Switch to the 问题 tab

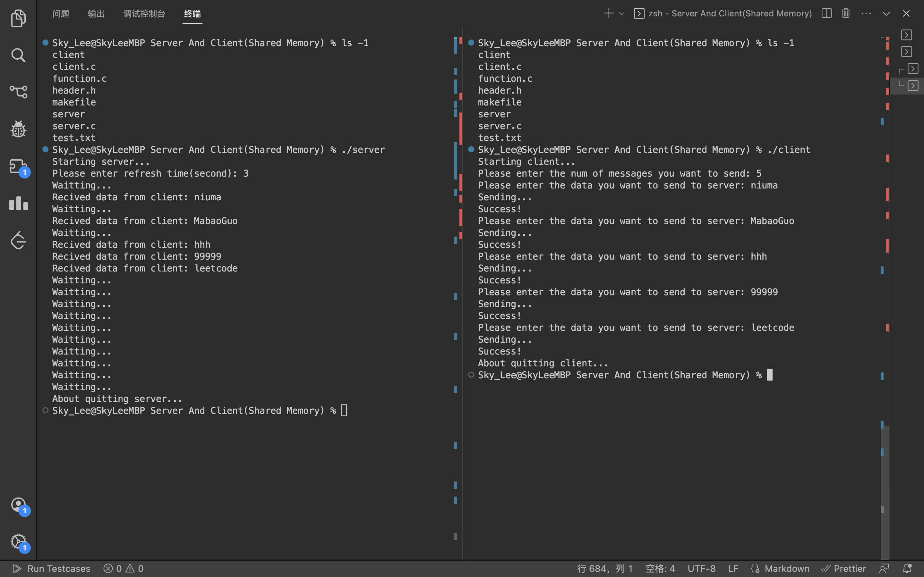tap(61, 14)
